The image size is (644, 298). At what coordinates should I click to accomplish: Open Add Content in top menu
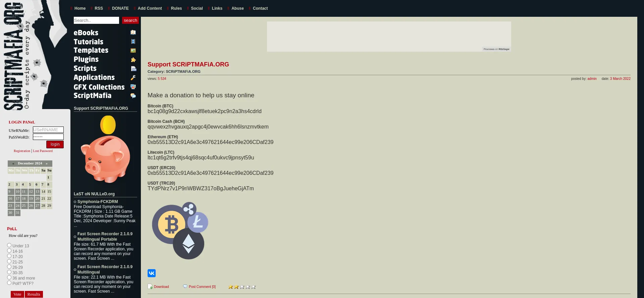coord(150,8)
